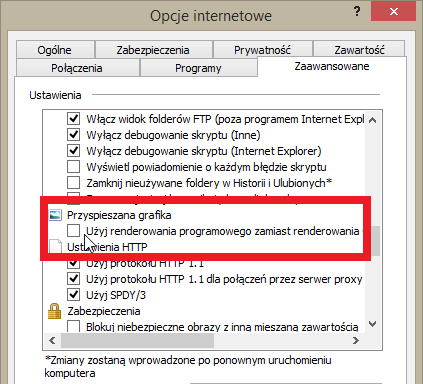Close the Opcje internetowe dialog
The image size is (423, 384).
[x=394, y=12]
